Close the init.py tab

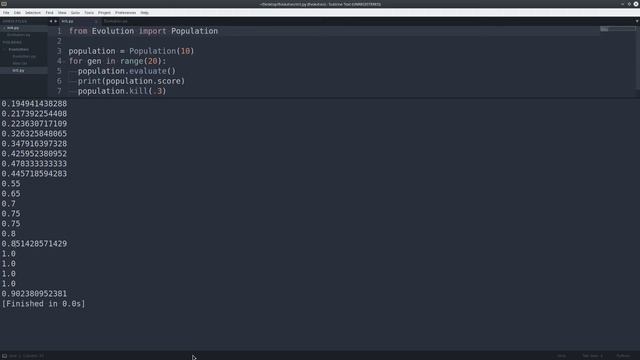[x=96, y=21]
